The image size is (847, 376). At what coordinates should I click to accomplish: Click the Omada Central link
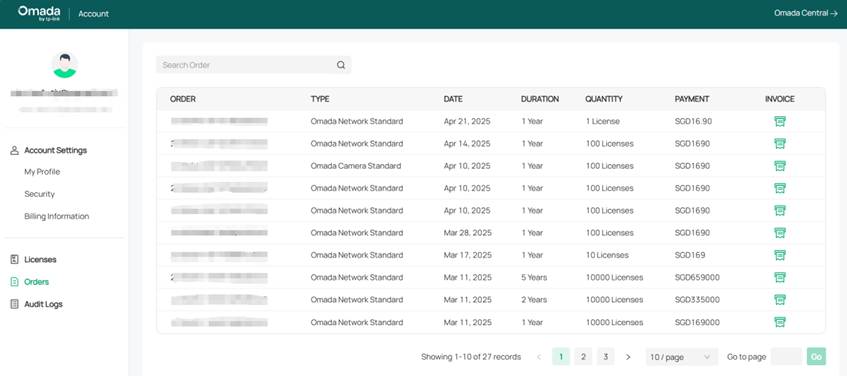pyautogui.click(x=805, y=13)
